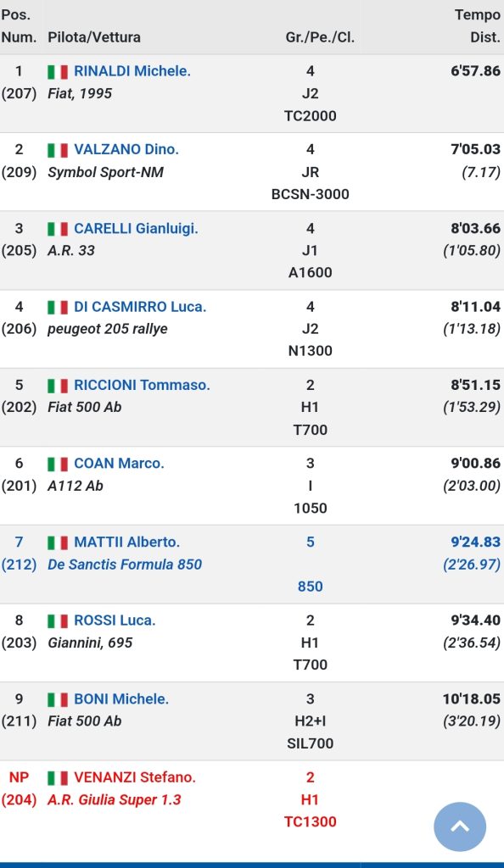The height and width of the screenshot is (868, 504).
Task: Click the Italian flag beside RINALDI Michele
Action: coord(58,72)
